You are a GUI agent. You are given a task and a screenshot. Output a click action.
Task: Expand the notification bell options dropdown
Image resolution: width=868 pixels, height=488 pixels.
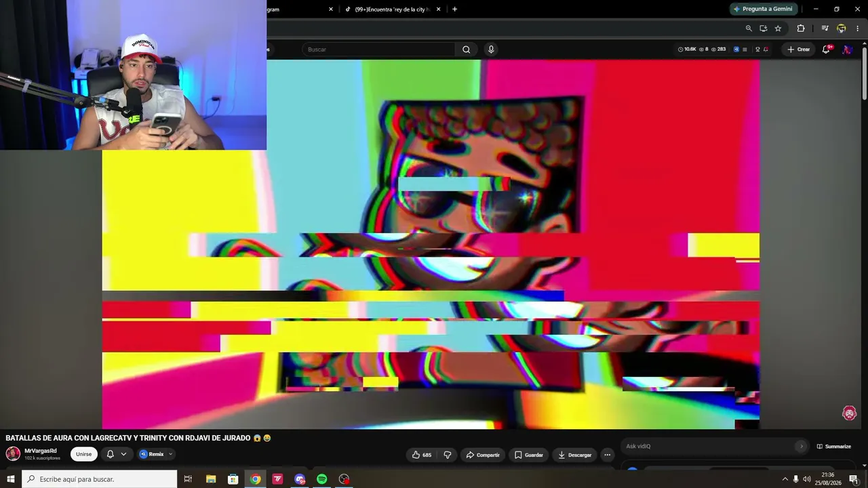(x=123, y=454)
